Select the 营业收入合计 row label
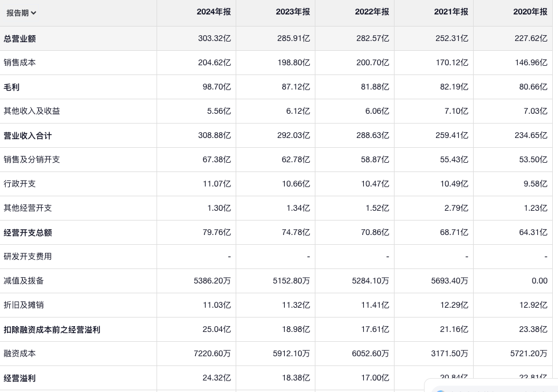 tap(28, 136)
